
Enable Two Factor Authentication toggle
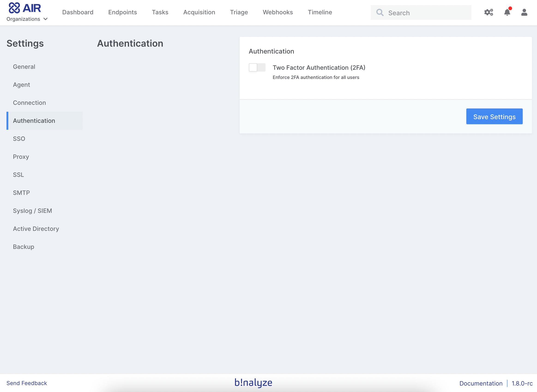click(257, 67)
